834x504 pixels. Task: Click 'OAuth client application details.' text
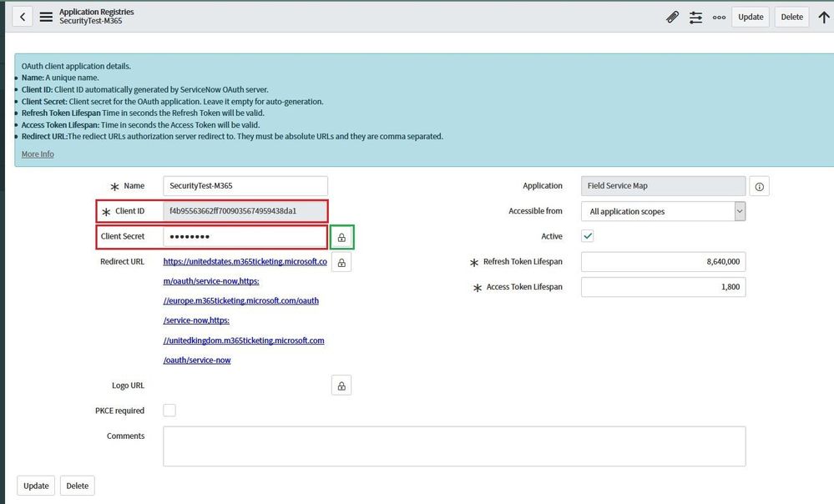click(76, 66)
